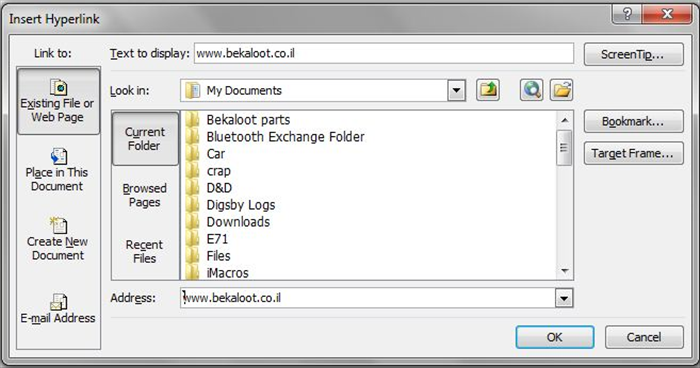Click the Browse the Web icon
The image size is (700, 368).
[x=531, y=90]
